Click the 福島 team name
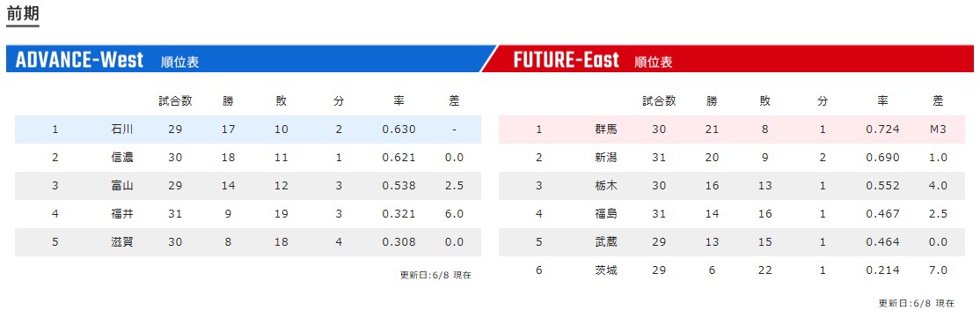Screen dimensions: 980x318 (605, 214)
